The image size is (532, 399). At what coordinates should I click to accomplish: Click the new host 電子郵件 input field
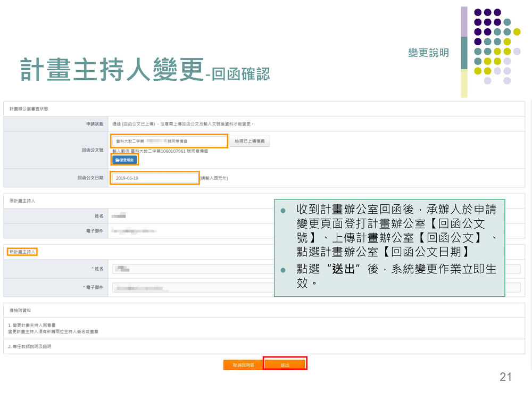[192, 288]
